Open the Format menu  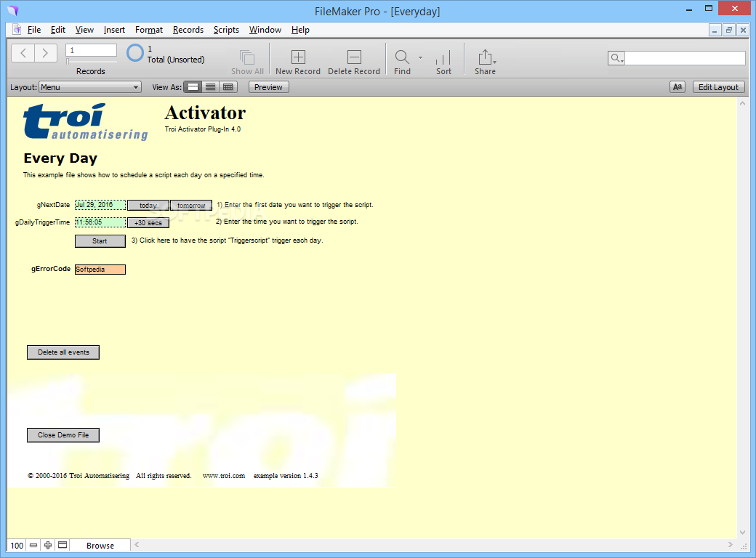pyautogui.click(x=149, y=30)
